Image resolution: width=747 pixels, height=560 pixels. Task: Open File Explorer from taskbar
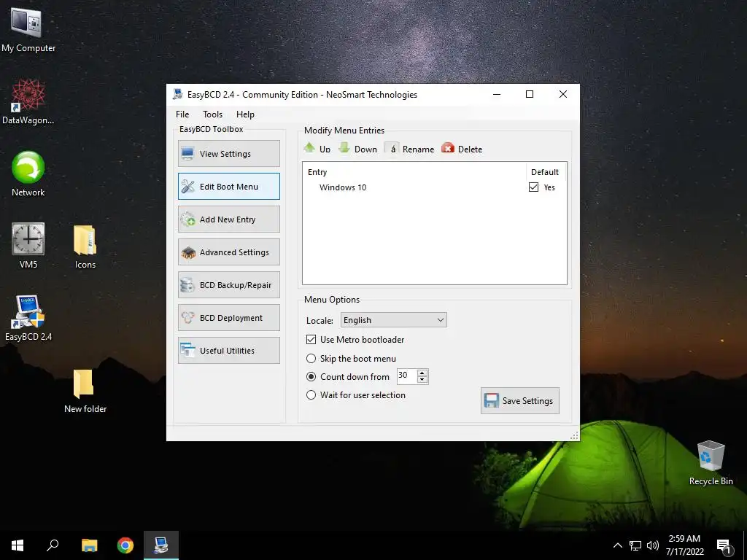tap(89, 545)
